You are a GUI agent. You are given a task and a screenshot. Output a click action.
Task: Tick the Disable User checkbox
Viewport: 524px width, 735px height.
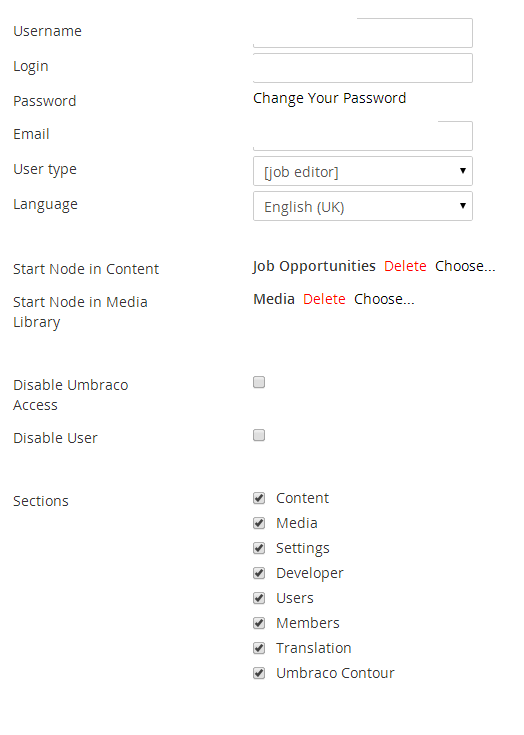pyautogui.click(x=259, y=435)
